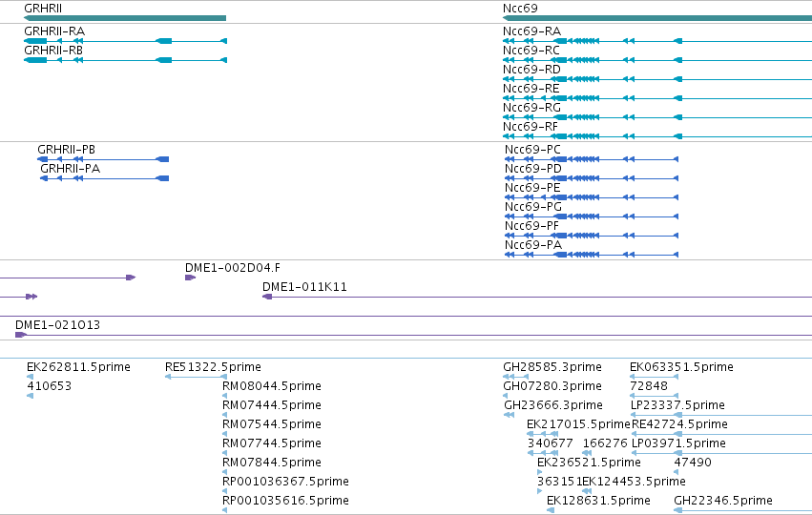Select the Ncc69-PG protein label
Image resolution: width=812 pixels, height=515 pixels.
[x=533, y=207]
